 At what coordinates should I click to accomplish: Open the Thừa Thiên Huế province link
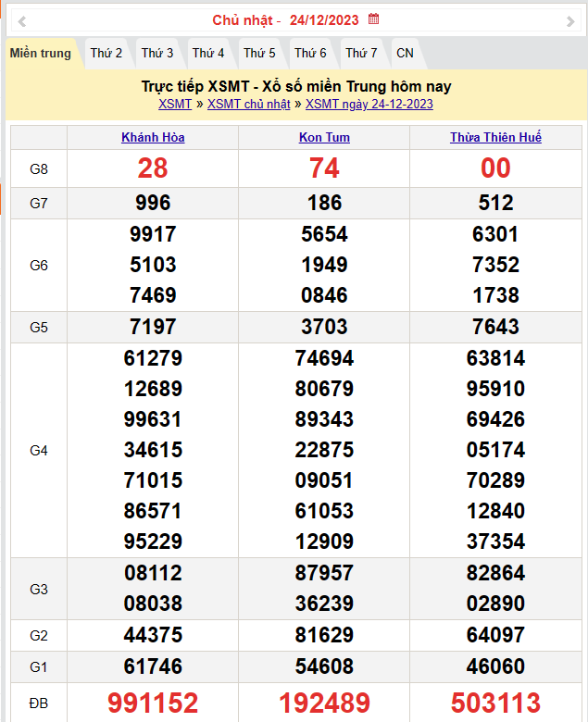[496, 137]
